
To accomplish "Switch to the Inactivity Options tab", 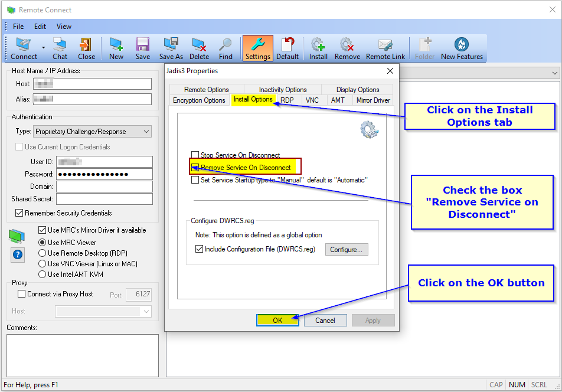I will (283, 89).
